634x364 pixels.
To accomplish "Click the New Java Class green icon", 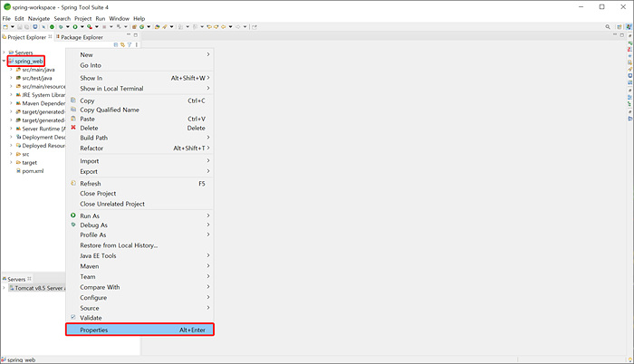I will (x=141, y=26).
